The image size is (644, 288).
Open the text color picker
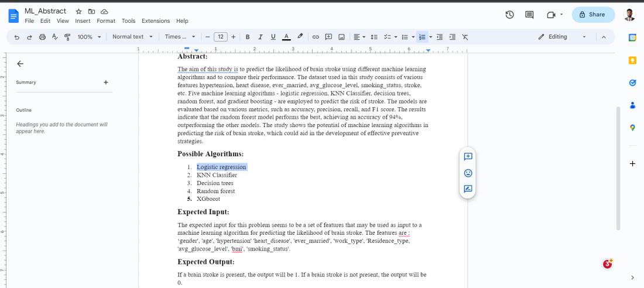click(287, 37)
